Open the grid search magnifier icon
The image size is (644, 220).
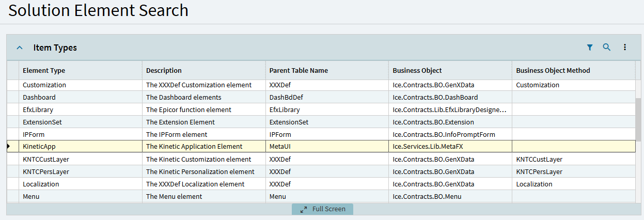coord(607,48)
